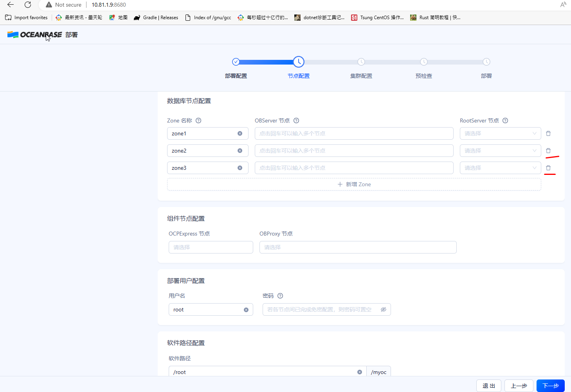Focus OBServer 节点 input for zone3
The width and height of the screenshot is (571, 392).
click(354, 168)
